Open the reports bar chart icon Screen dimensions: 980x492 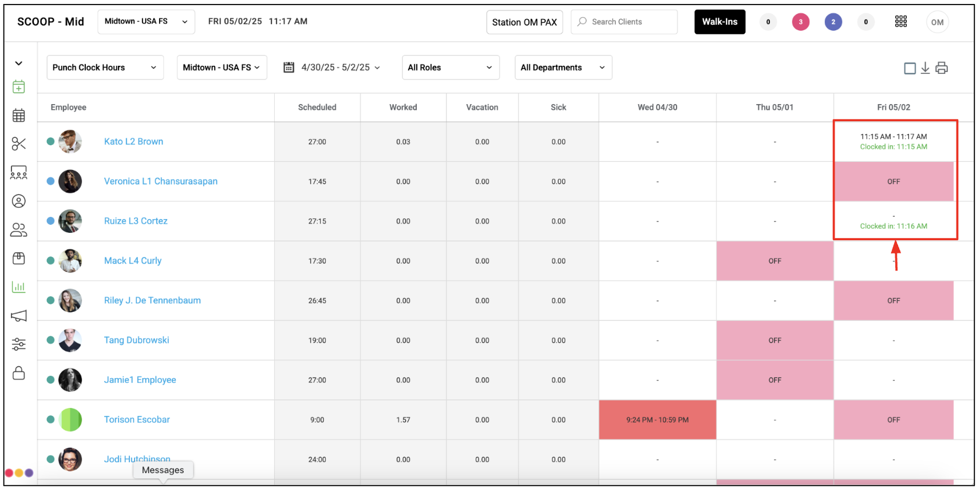[19, 287]
